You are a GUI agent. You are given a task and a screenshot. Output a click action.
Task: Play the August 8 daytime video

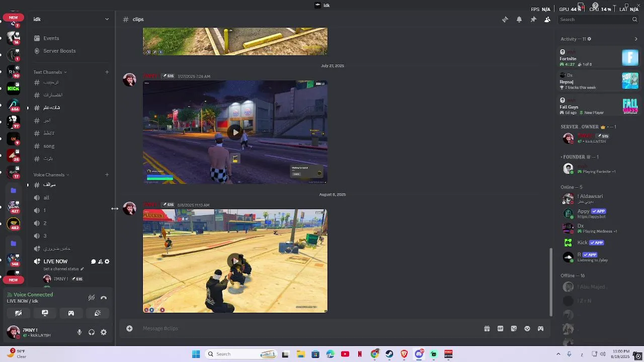pyautogui.click(x=235, y=261)
